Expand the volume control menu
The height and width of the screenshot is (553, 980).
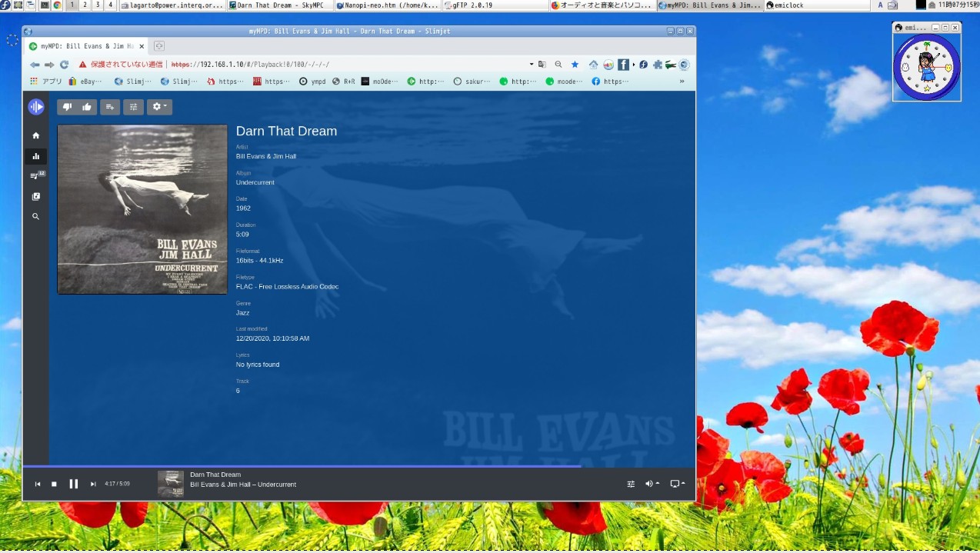[652, 484]
